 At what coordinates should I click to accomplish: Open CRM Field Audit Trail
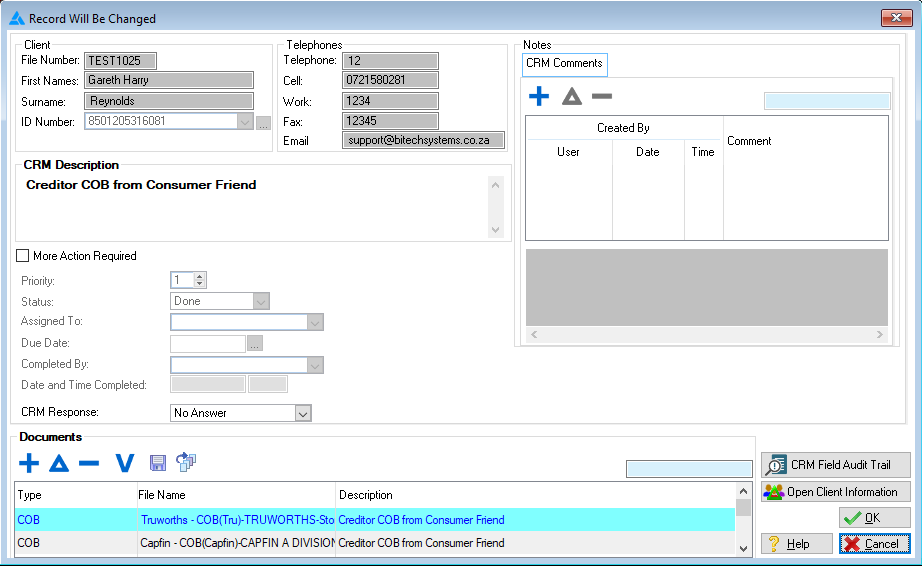[x=835, y=465]
